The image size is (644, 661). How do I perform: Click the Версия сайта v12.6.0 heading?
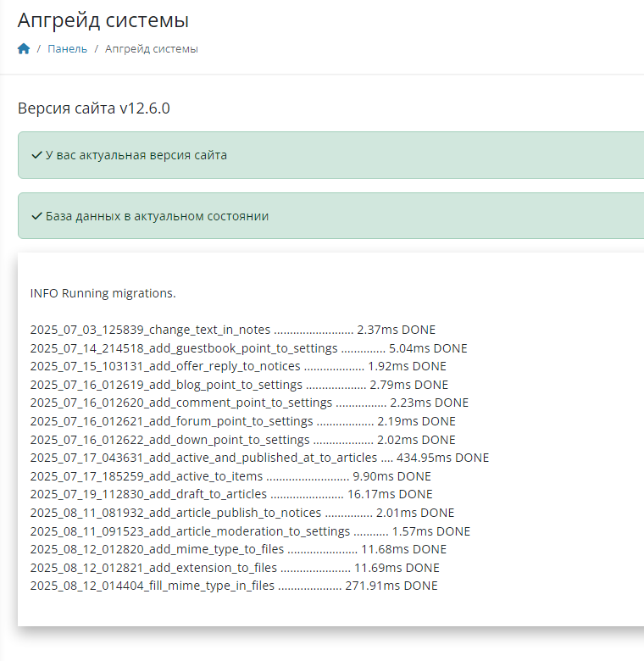94,108
